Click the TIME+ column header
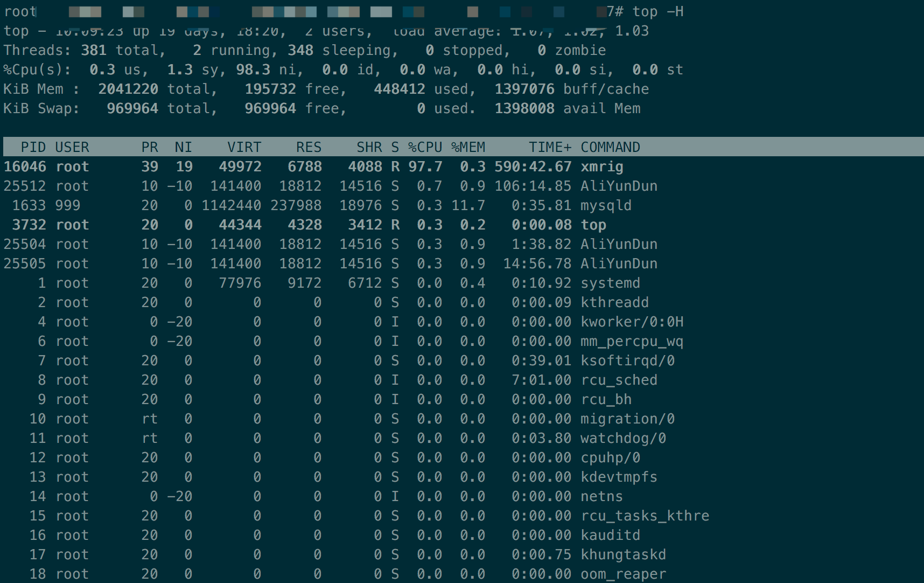This screenshot has width=924, height=583. [x=549, y=147]
